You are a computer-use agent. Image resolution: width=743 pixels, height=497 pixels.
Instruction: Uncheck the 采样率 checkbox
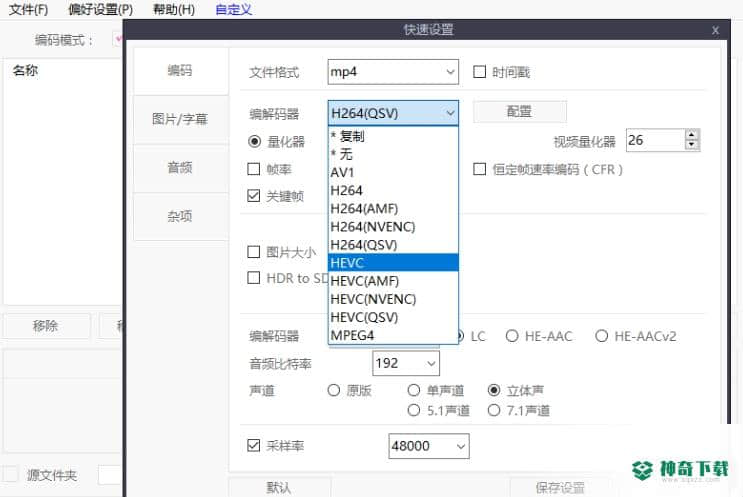pyautogui.click(x=254, y=445)
